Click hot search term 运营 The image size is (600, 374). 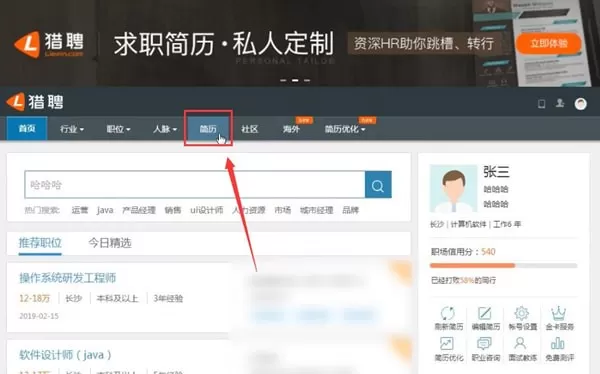80,210
